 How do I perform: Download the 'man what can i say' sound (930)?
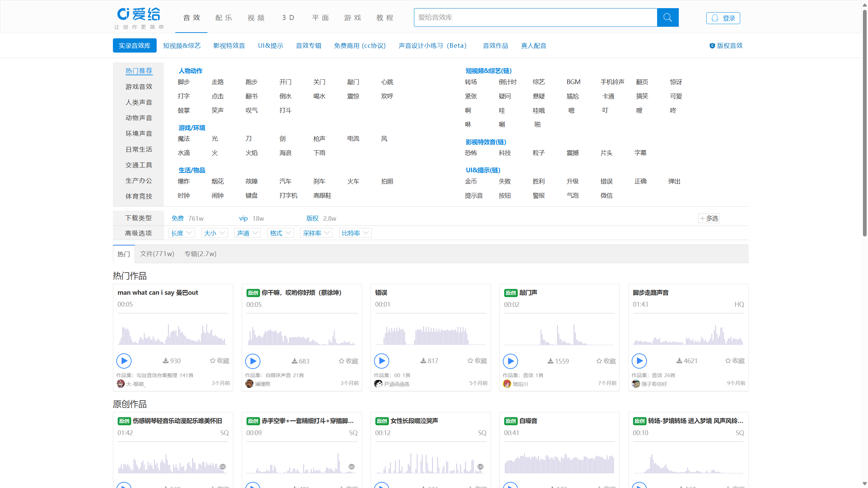click(172, 361)
